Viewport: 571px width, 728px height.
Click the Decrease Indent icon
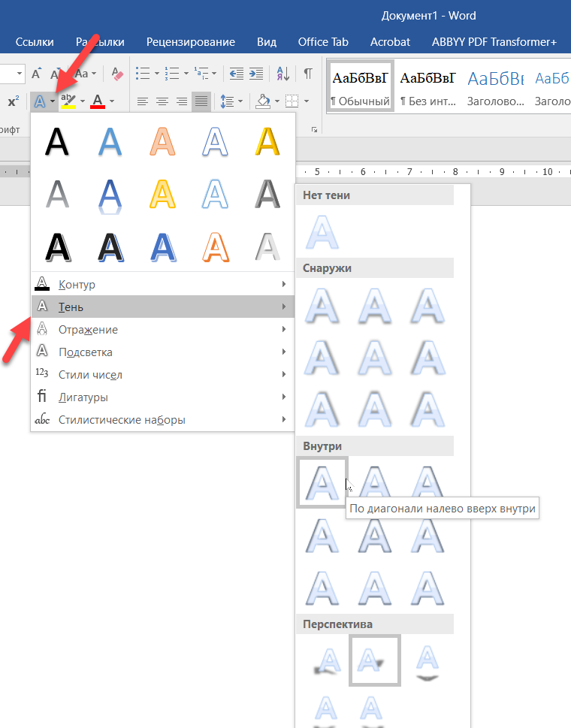236,74
